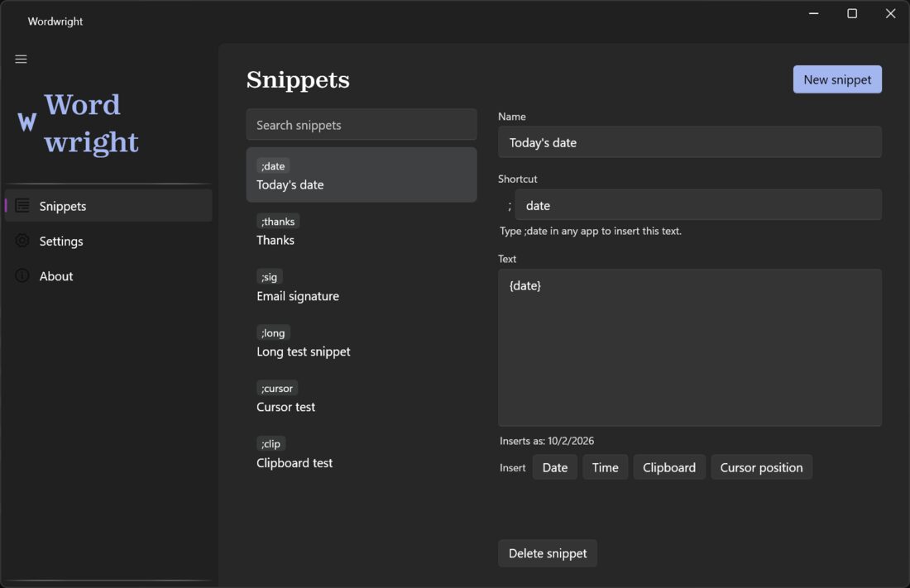Viewport: 910px width, 588px height.
Task: Insert the Cursor position placeholder
Action: [x=761, y=467]
